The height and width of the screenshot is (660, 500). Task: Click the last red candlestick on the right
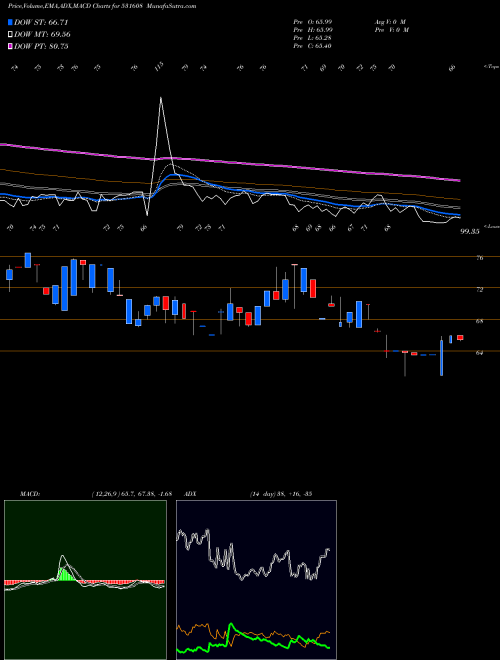coord(460,338)
